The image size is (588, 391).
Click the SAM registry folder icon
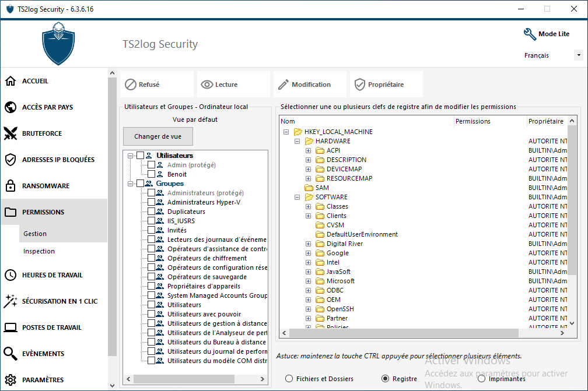tap(309, 188)
